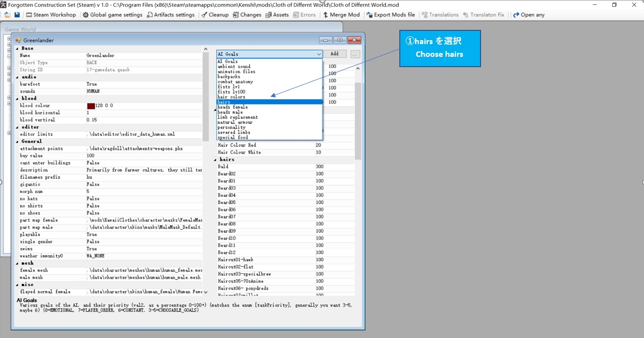Viewport: 644px width, 338px height.
Task: Select 'backpacks' in the dropdown list
Action: [x=270, y=77]
